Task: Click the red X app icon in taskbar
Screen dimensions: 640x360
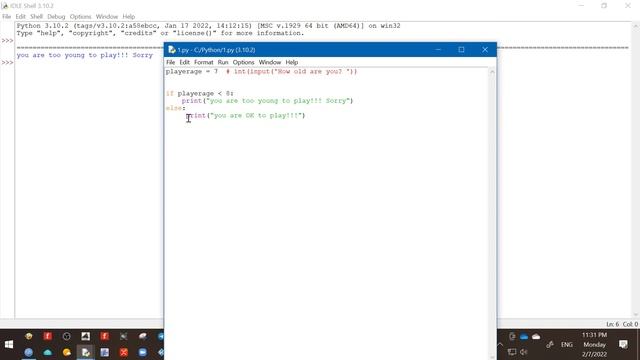Action: point(124,352)
